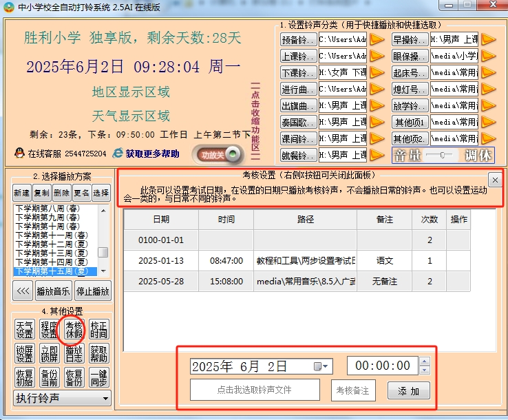Click the 预备铃 category button
Viewport: 508px width, 420px height.
pos(298,39)
